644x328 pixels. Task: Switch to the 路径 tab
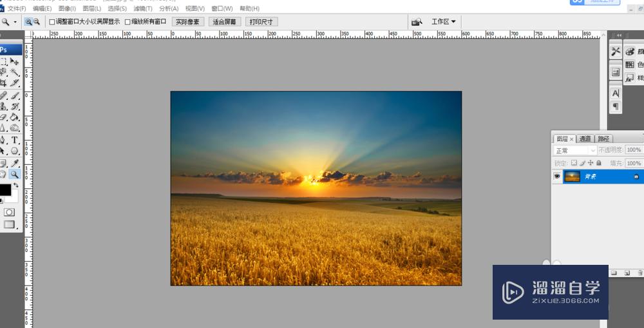(603, 139)
